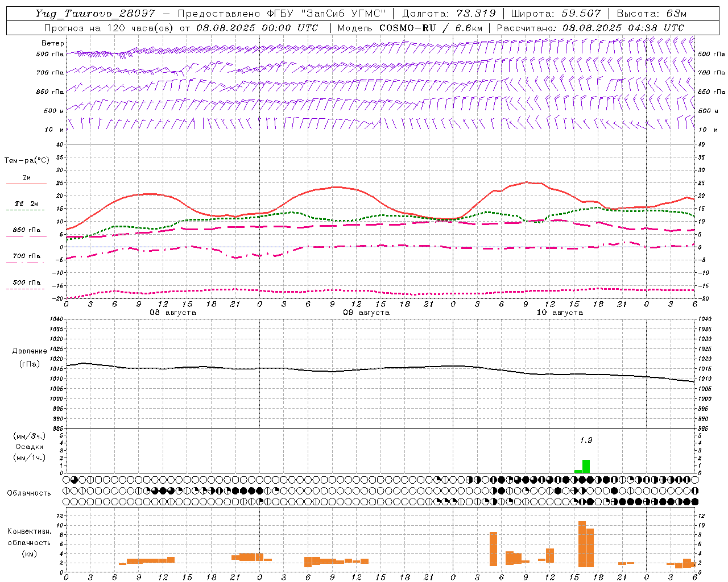This screenshot has height=582, width=728.
Task: Click the (мм/3ч.) unit label
Action: [30, 436]
